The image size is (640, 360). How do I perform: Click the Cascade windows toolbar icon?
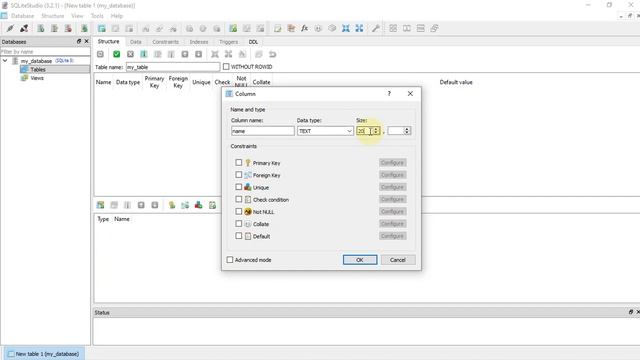coord(434,28)
